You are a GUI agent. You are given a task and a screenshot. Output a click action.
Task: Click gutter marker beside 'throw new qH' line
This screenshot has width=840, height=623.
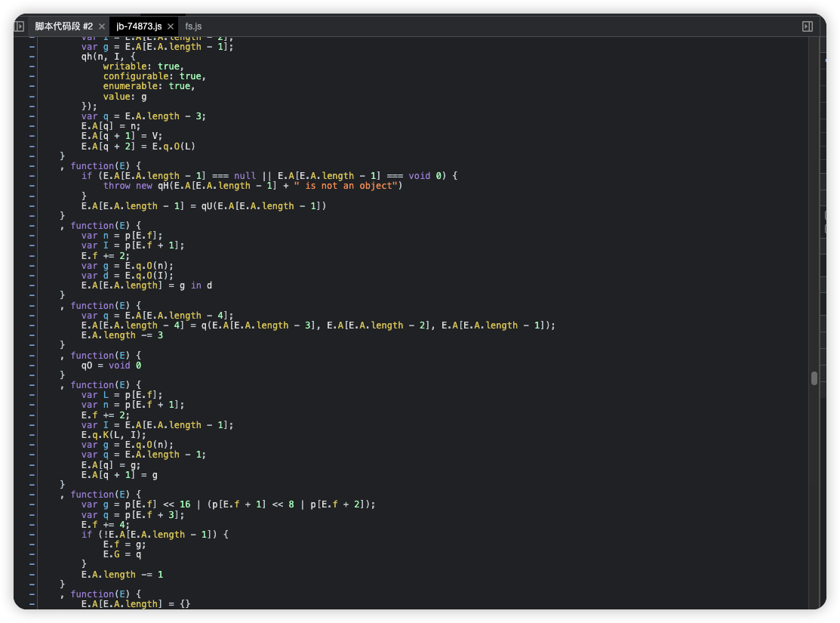32,186
